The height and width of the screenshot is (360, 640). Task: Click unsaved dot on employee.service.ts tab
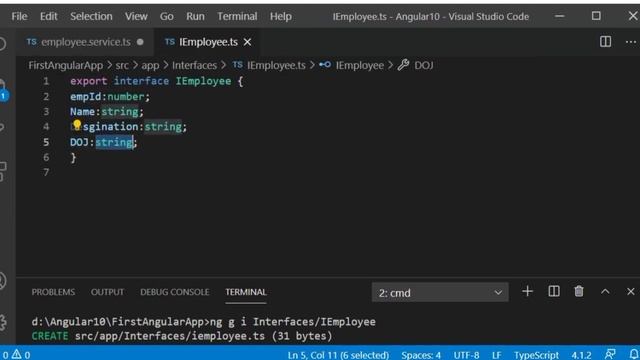click(x=140, y=42)
